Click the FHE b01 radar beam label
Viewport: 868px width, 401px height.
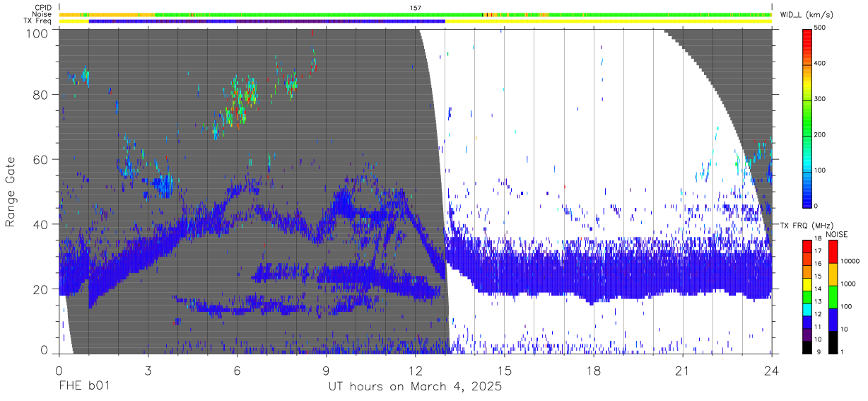coord(84,387)
